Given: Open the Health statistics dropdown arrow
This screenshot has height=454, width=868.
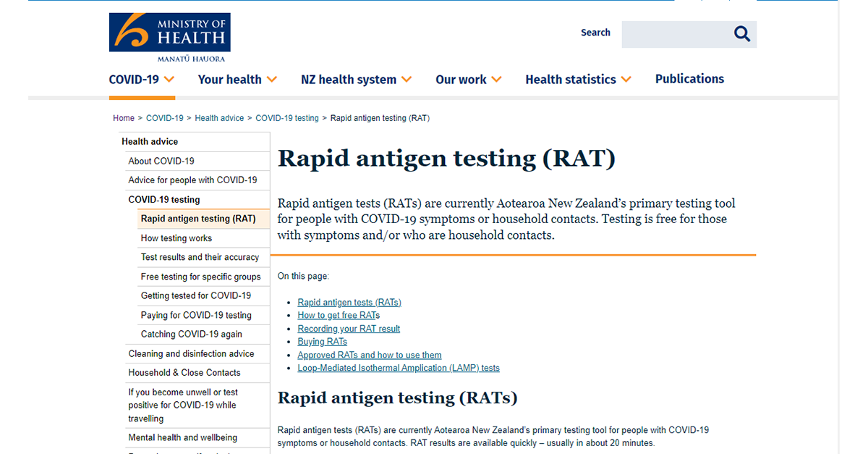Looking at the screenshot, I should (x=626, y=80).
